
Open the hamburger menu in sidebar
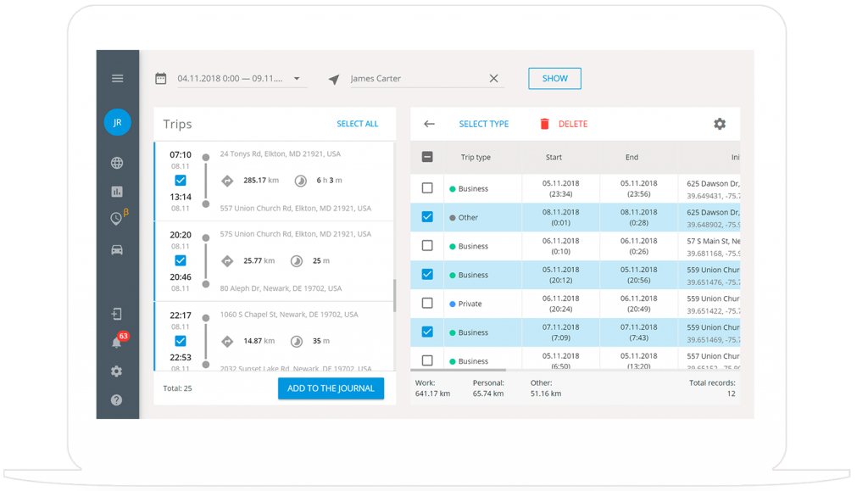click(x=117, y=78)
